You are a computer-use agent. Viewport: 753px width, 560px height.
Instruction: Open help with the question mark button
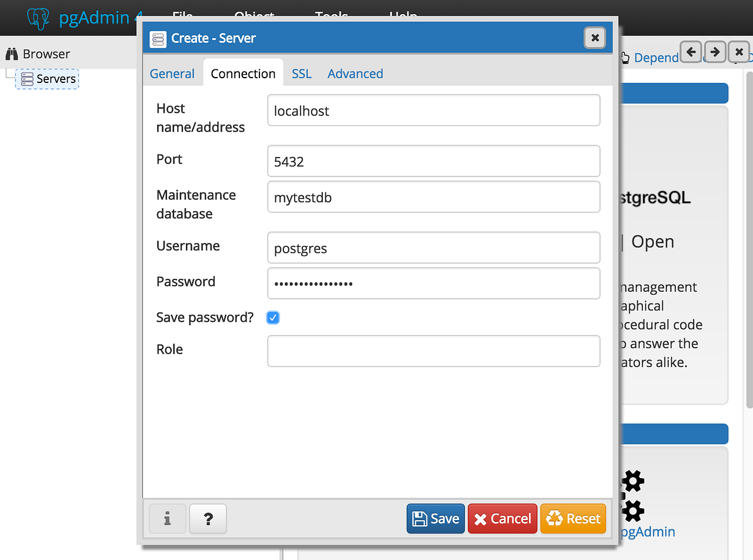pos(208,519)
